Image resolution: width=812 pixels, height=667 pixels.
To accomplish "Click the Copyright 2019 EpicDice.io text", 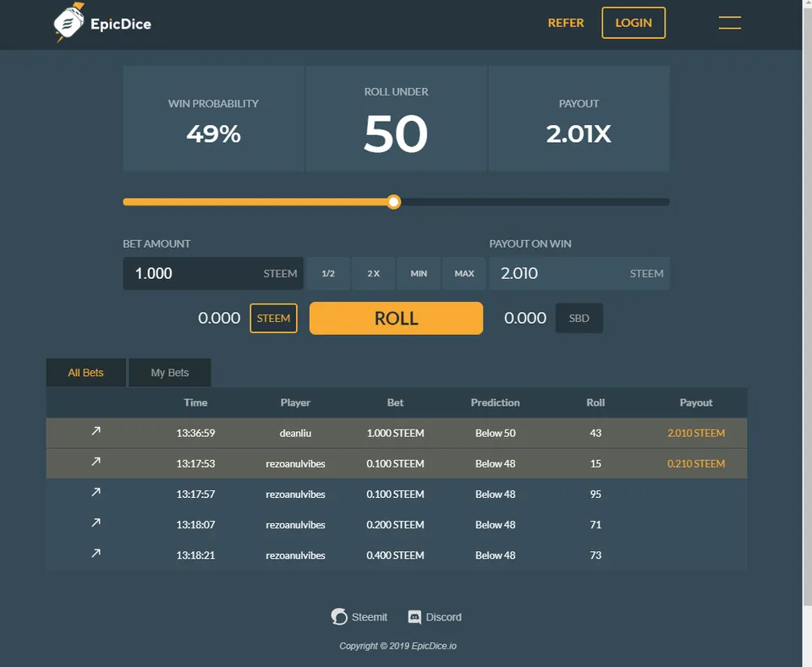I will 398,646.
